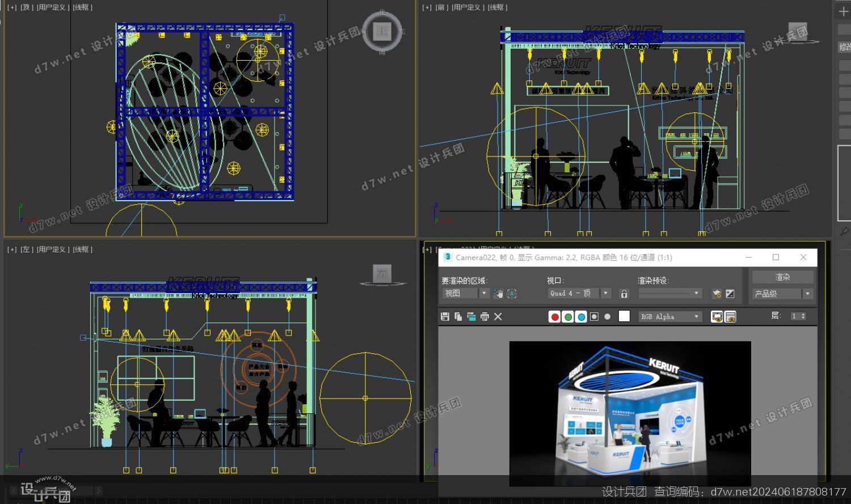851x504 pixels.
Task: Open the 视图 area-to-render dropdown
Action: [x=465, y=293]
